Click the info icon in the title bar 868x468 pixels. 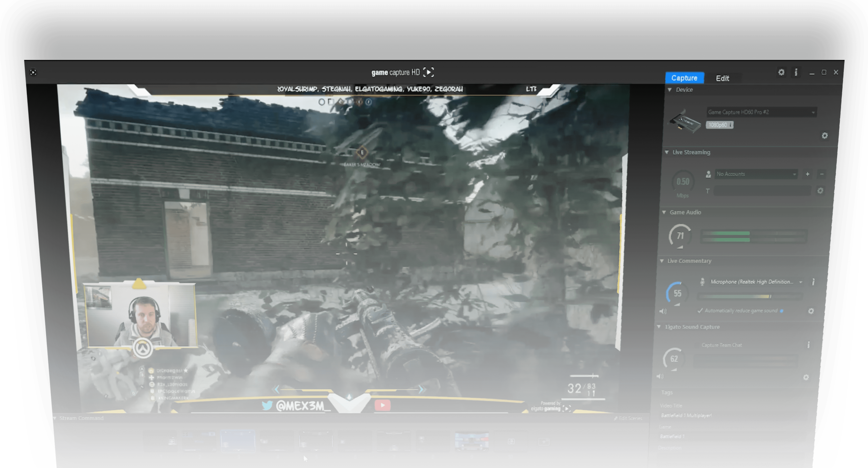click(796, 72)
